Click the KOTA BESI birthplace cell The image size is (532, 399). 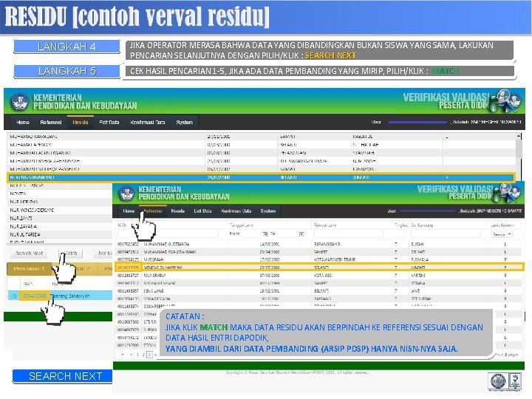[x=322, y=275]
